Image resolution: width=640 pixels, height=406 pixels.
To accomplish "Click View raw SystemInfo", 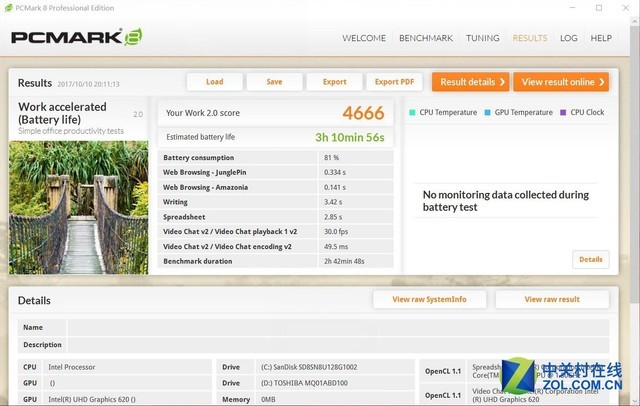I will point(429,299).
